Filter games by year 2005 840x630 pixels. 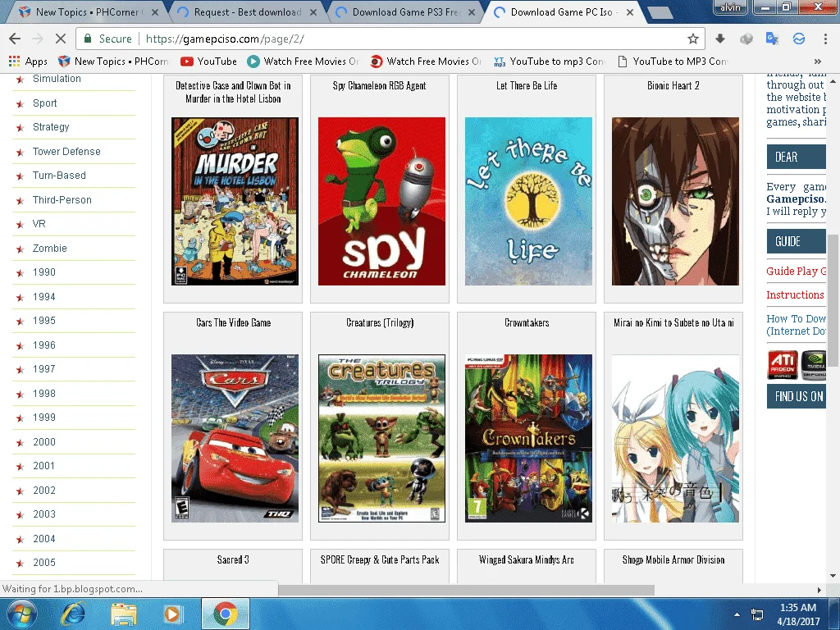(x=44, y=563)
